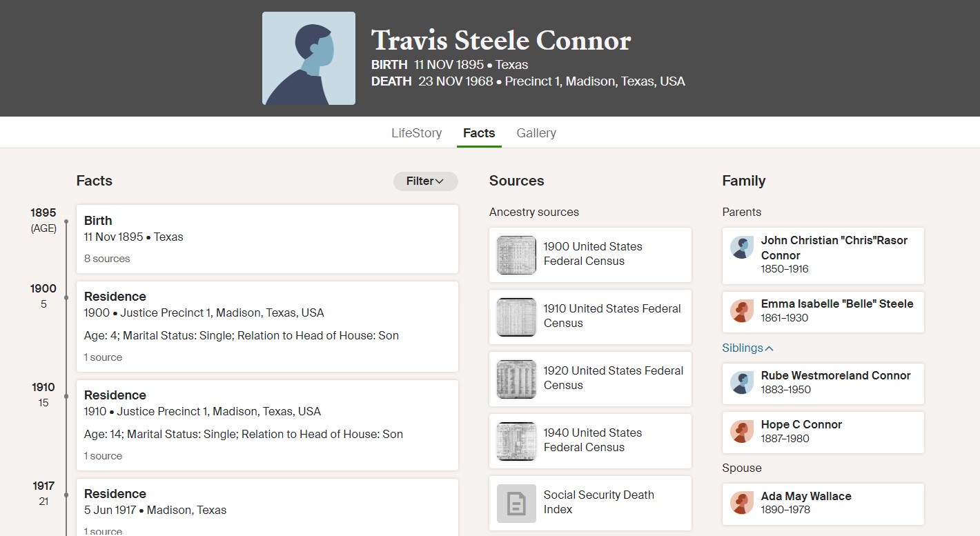Switch to the LifeStory tab
The image size is (980, 536).
pos(417,133)
